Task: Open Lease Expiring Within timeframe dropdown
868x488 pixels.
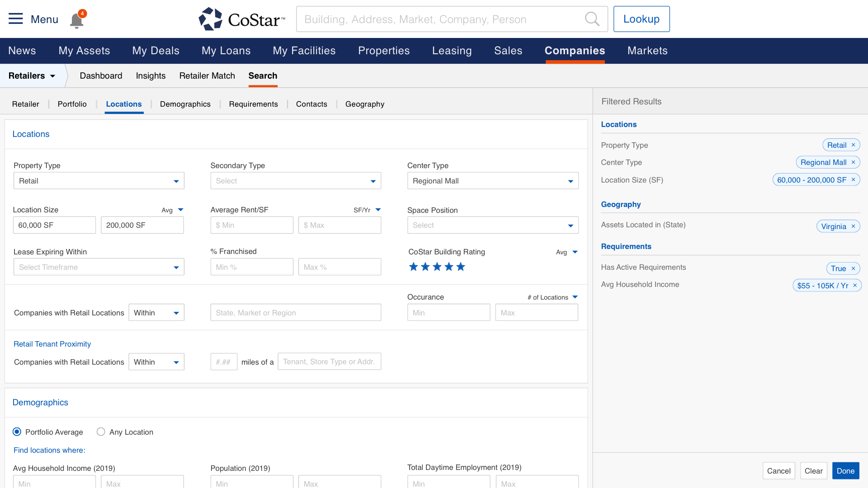Action: click(x=99, y=267)
